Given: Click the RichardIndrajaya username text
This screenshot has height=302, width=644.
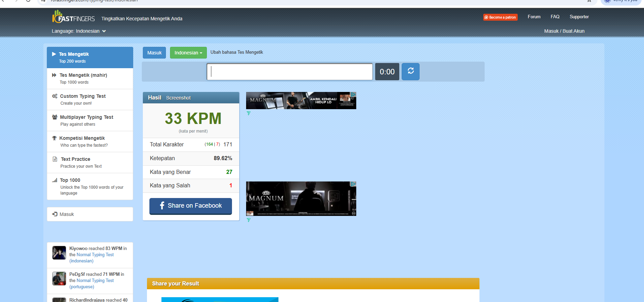Looking at the screenshot, I should [87, 300].
